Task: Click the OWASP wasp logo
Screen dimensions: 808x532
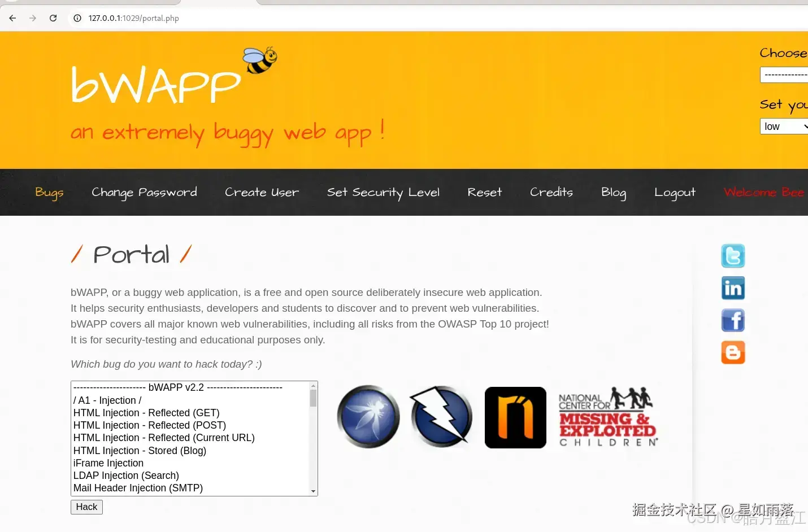Action: pos(368,417)
